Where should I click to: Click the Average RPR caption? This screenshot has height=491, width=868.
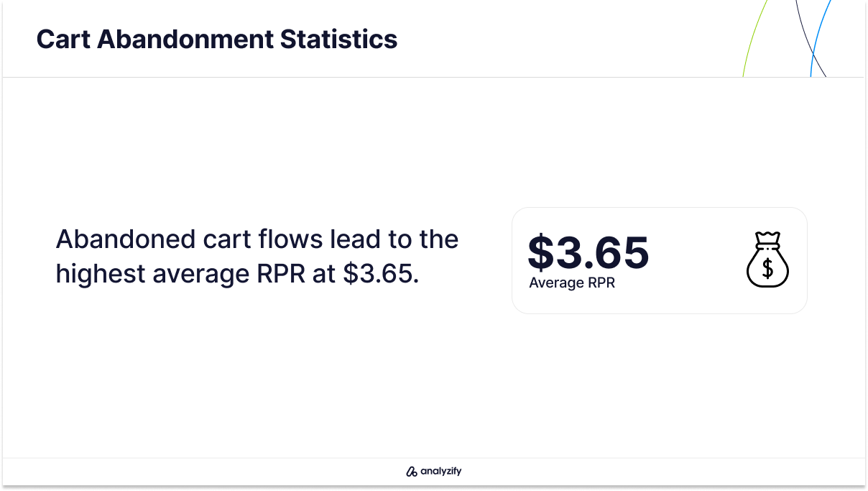572,283
